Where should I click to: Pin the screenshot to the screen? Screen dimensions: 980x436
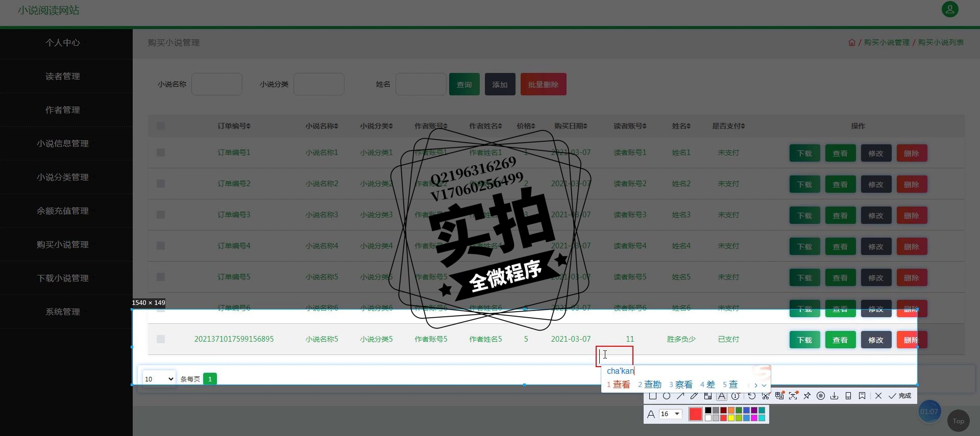coord(807,396)
